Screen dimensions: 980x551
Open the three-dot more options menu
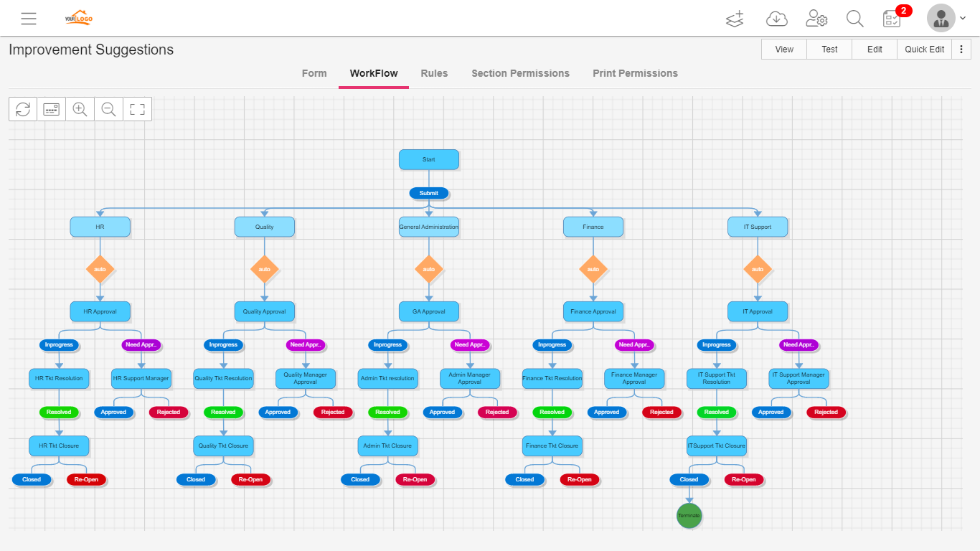(961, 50)
